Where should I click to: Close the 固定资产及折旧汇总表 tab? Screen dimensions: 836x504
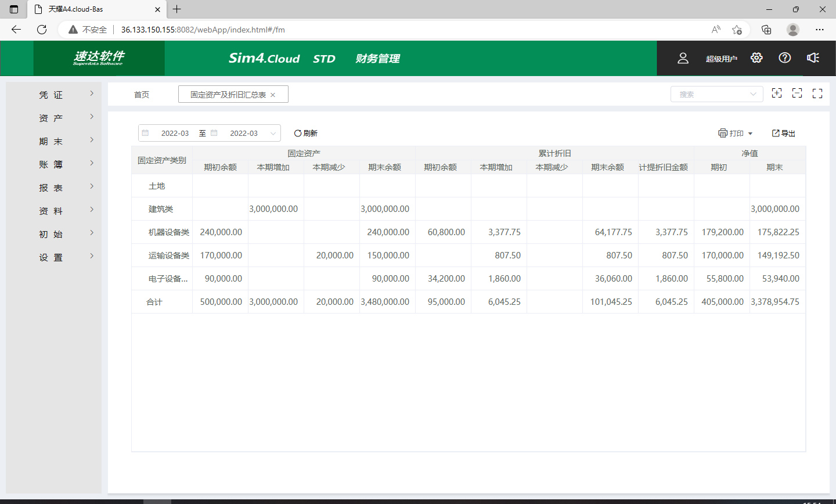pyautogui.click(x=273, y=95)
